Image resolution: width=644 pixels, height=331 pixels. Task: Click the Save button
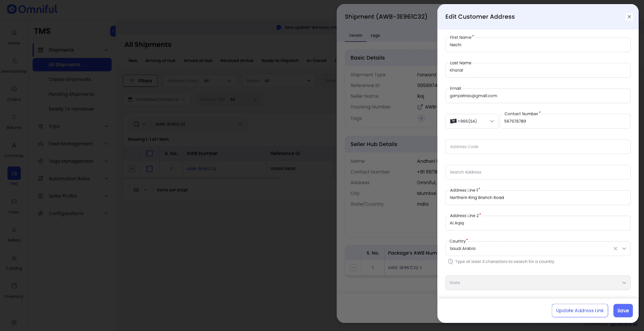point(623,310)
